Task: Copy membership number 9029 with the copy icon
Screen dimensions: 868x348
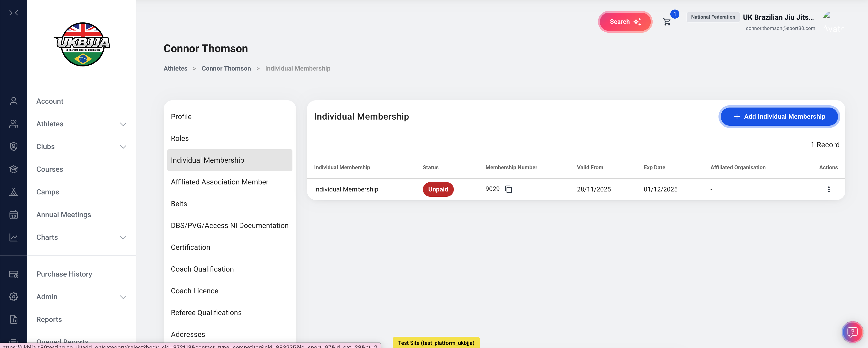Action: (x=509, y=189)
